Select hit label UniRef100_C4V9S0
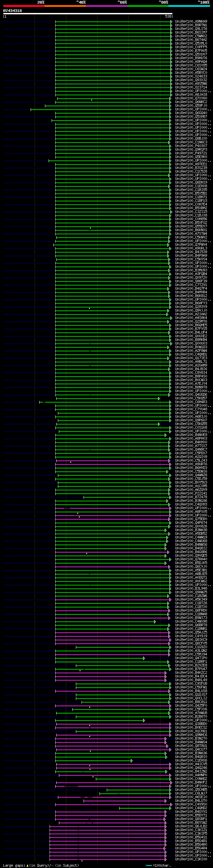Viewport: 213px width, 868px height. [x=191, y=804]
